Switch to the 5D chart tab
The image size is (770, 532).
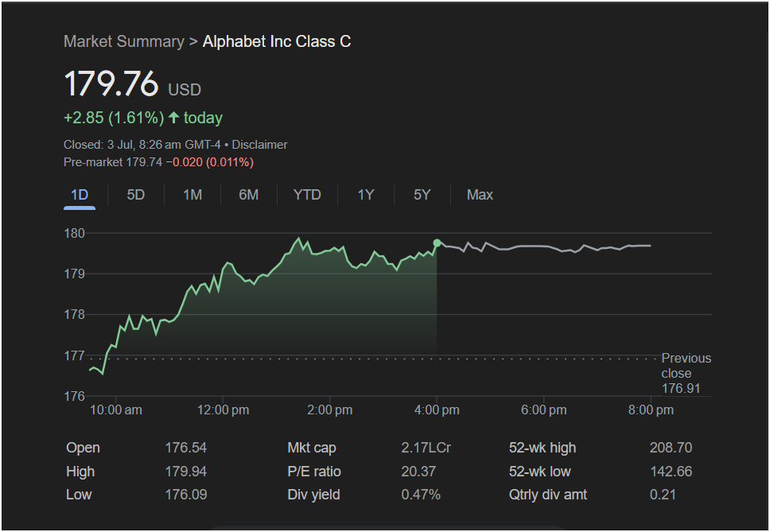coord(136,196)
